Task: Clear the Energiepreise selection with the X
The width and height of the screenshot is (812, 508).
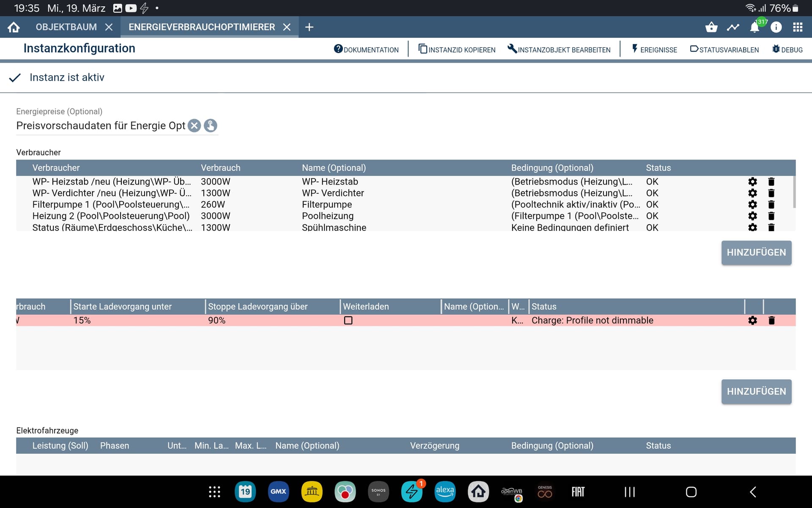Action: (194, 126)
